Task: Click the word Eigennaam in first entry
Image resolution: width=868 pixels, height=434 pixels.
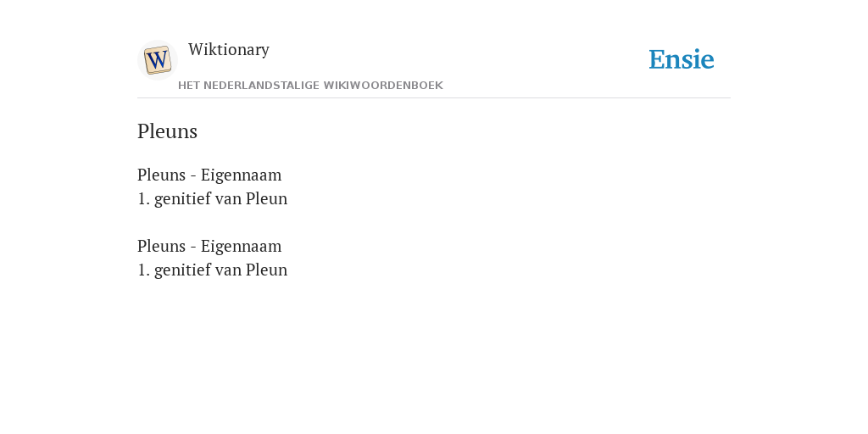Action: [x=241, y=175]
